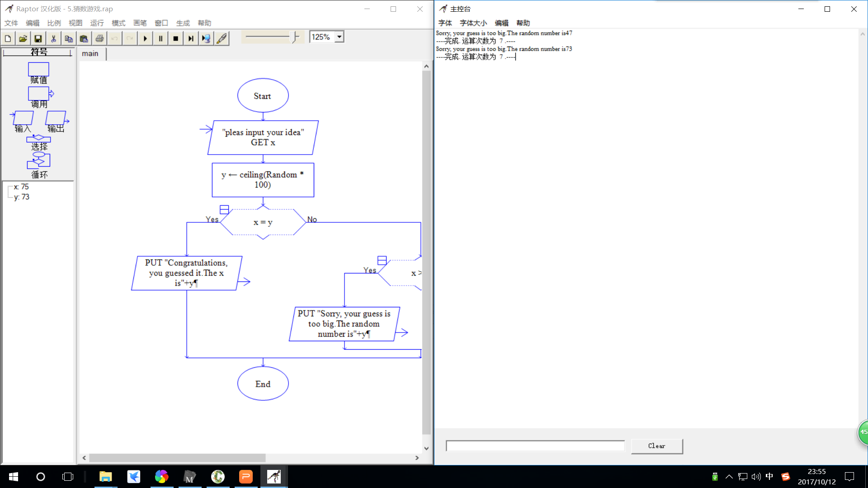868x488 pixels.
Task: Open the 画笔 menu
Action: point(140,23)
